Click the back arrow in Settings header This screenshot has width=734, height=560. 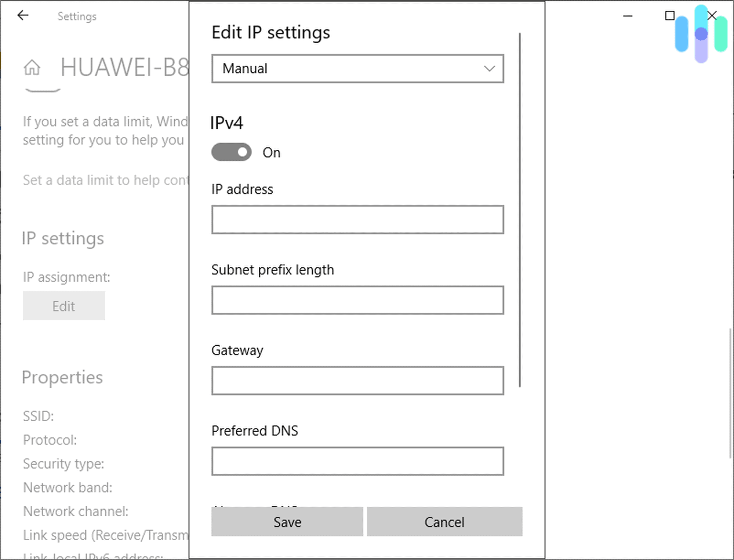tap(23, 15)
